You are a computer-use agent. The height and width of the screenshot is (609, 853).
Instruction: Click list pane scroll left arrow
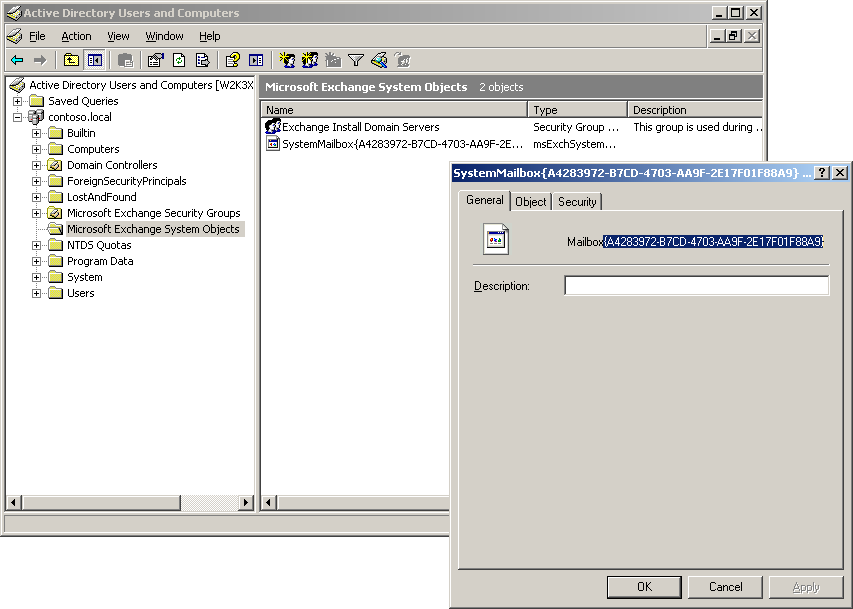coord(268,502)
